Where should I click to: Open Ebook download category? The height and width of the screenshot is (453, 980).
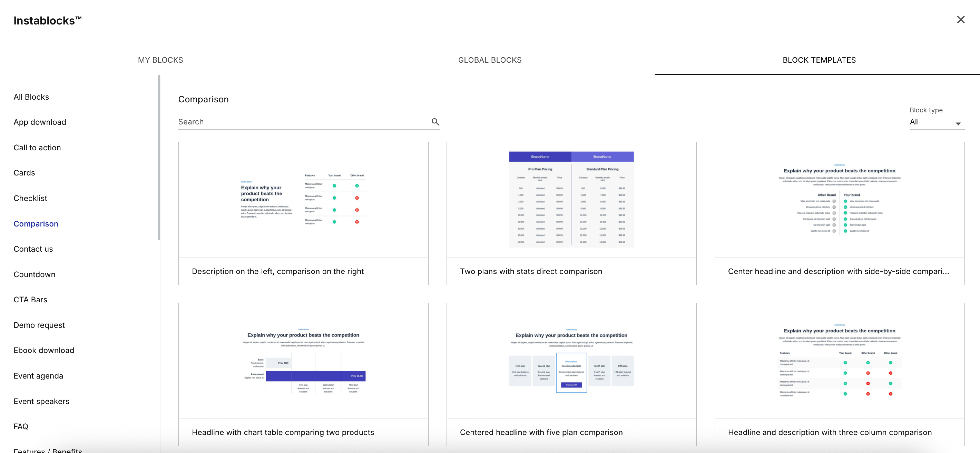[44, 350]
